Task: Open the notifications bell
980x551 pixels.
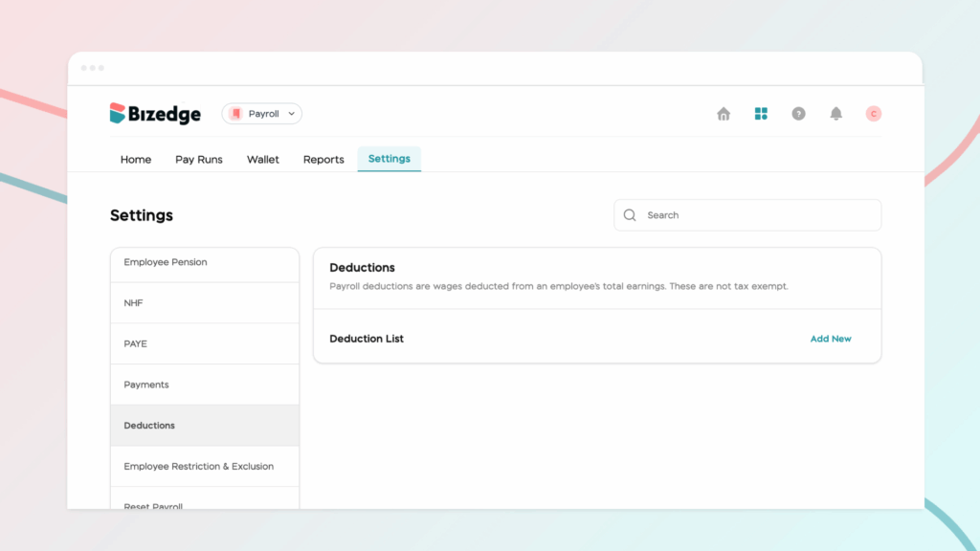Action: pos(835,114)
